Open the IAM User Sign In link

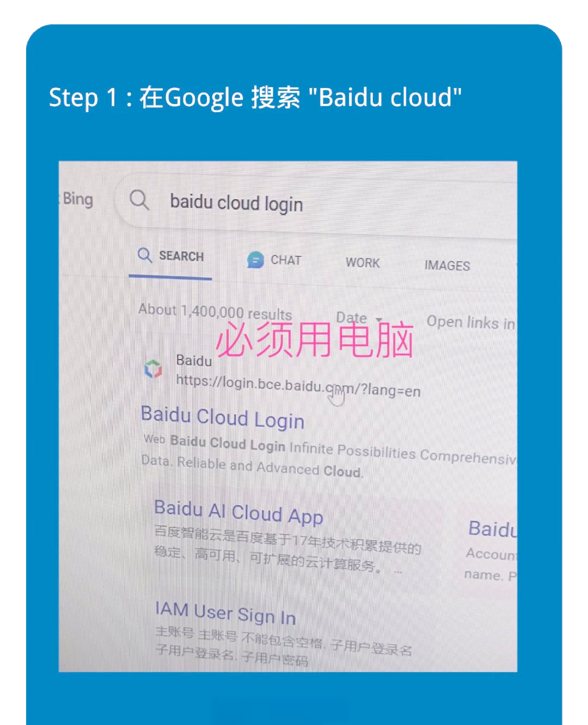click(225, 613)
